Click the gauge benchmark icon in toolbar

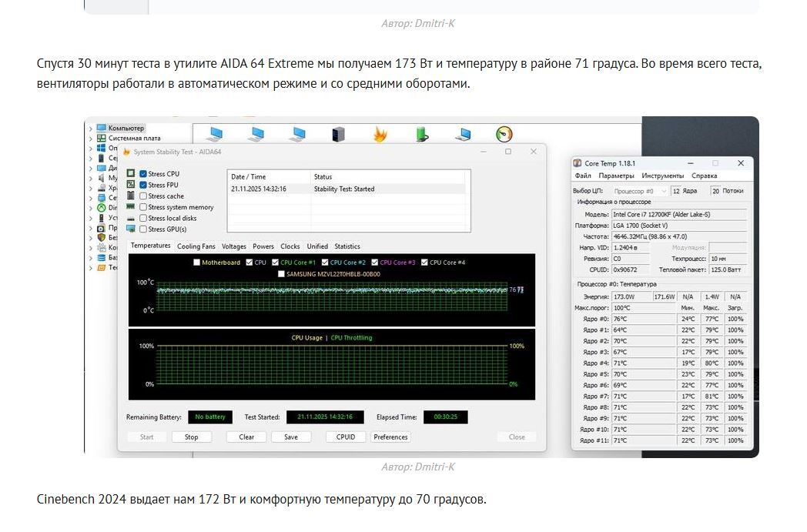(x=504, y=134)
